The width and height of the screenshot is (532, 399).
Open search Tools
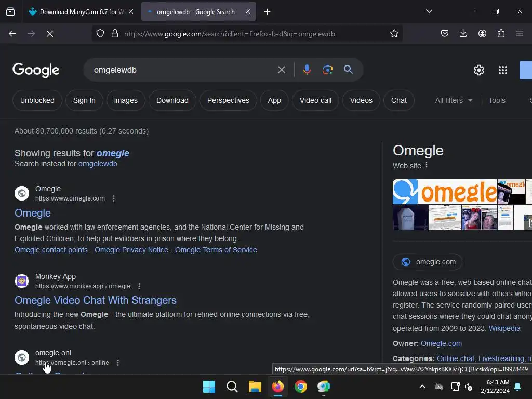point(497,100)
